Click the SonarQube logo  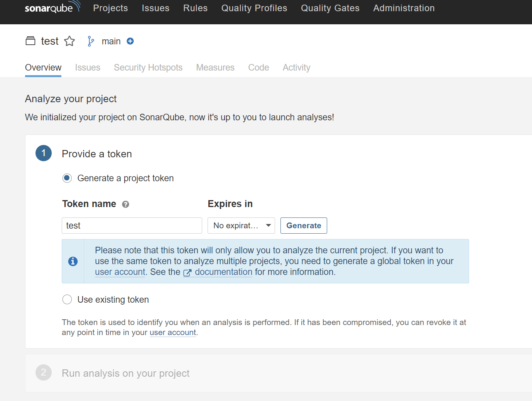click(52, 8)
